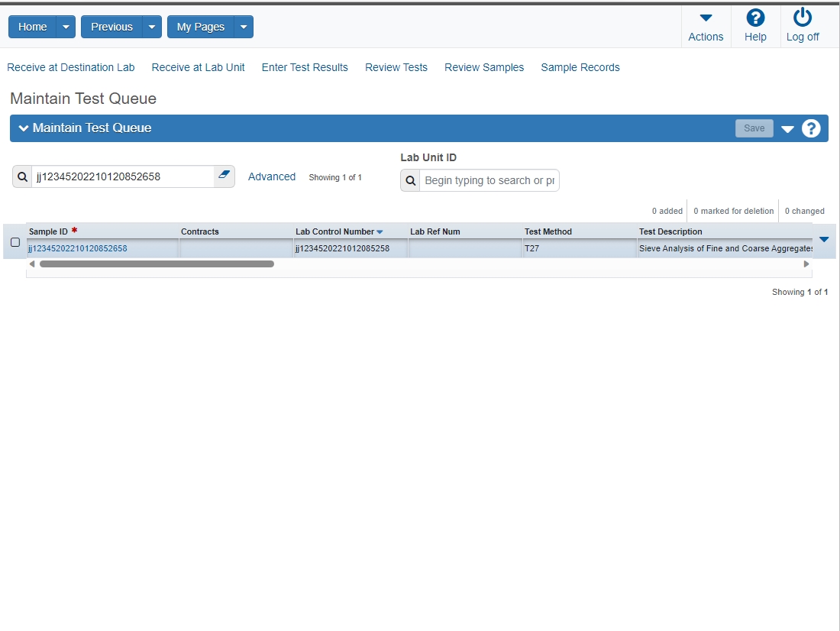Image resolution: width=840 pixels, height=631 pixels.
Task: Click the '0 changed' counter
Action: (805, 212)
